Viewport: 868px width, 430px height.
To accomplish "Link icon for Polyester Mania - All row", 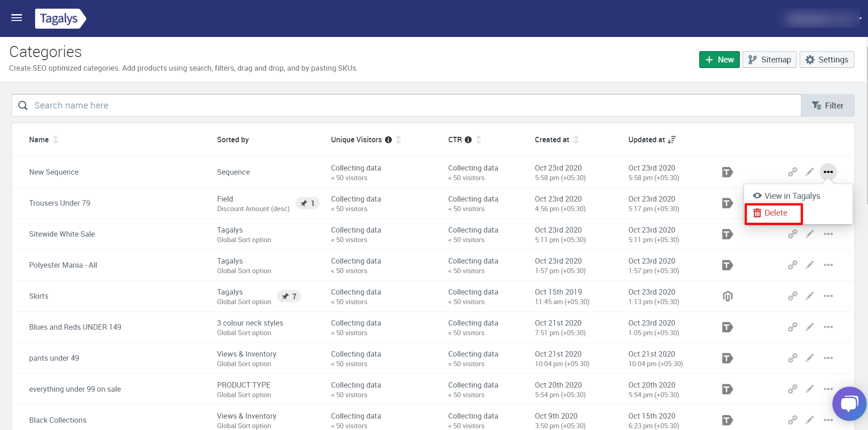I will click(793, 265).
